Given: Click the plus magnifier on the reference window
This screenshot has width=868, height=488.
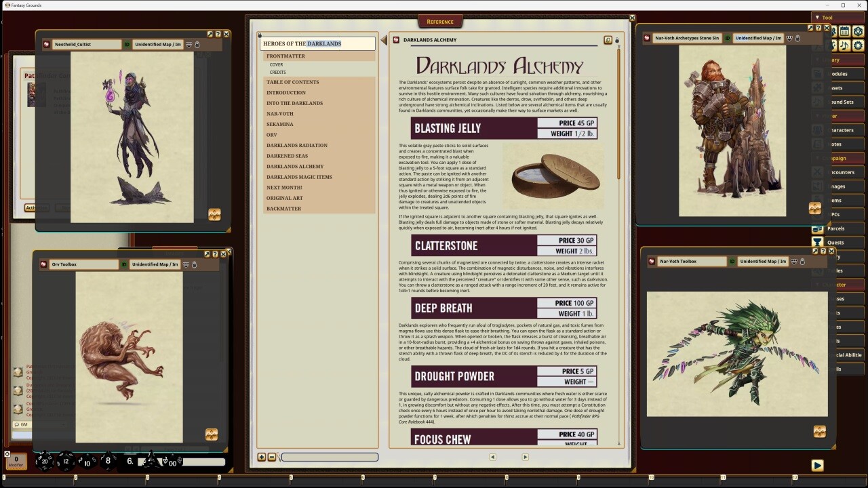Looking at the screenshot, I should coord(262,457).
